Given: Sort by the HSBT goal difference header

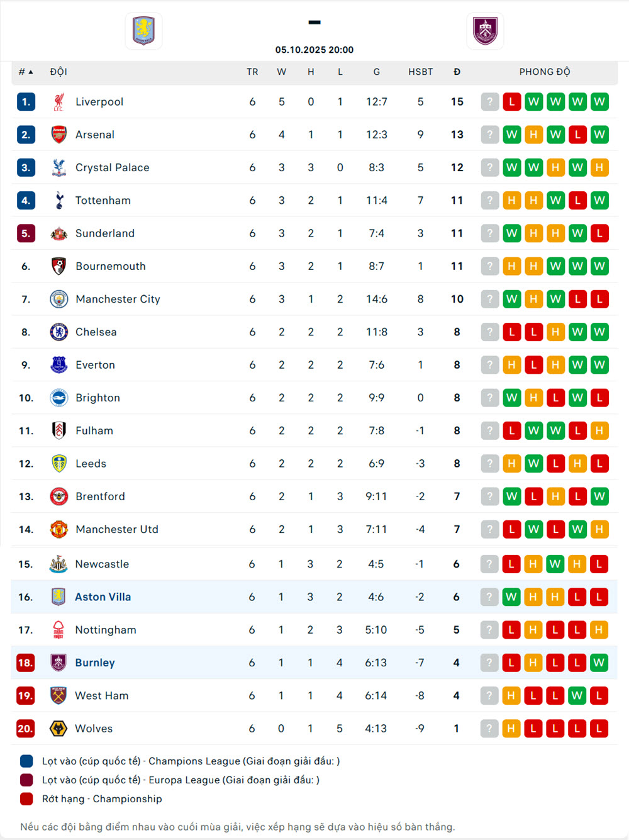Looking at the screenshot, I should click(420, 72).
